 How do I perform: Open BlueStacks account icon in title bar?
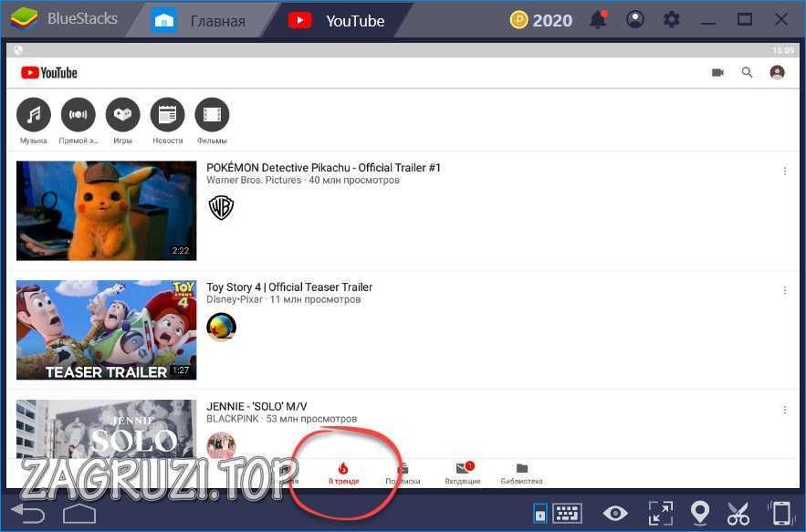tap(635, 20)
